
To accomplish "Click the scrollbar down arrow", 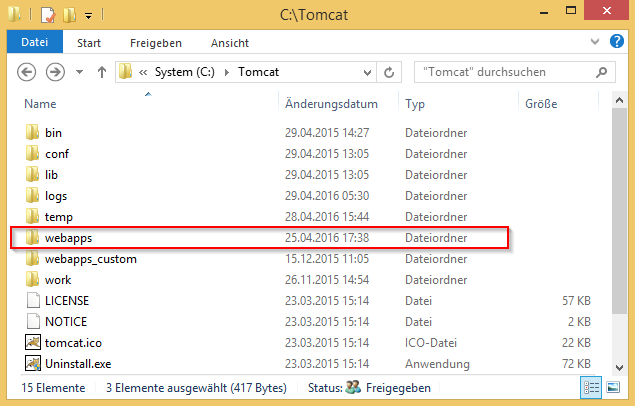I will pos(619,367).
